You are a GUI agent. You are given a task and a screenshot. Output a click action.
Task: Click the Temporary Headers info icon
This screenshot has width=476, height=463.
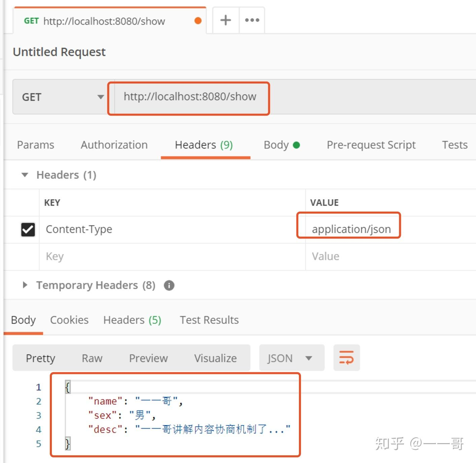(x=169, y=285)
